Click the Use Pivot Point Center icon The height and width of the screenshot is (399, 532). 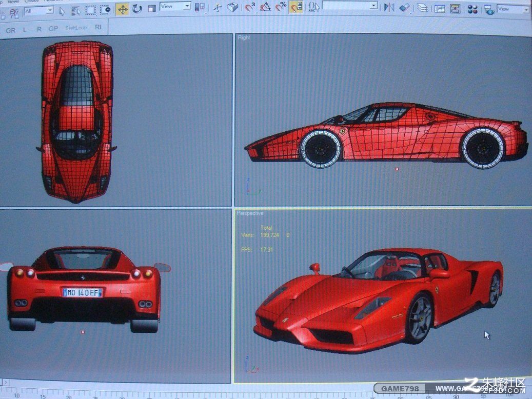click(200, 7)
